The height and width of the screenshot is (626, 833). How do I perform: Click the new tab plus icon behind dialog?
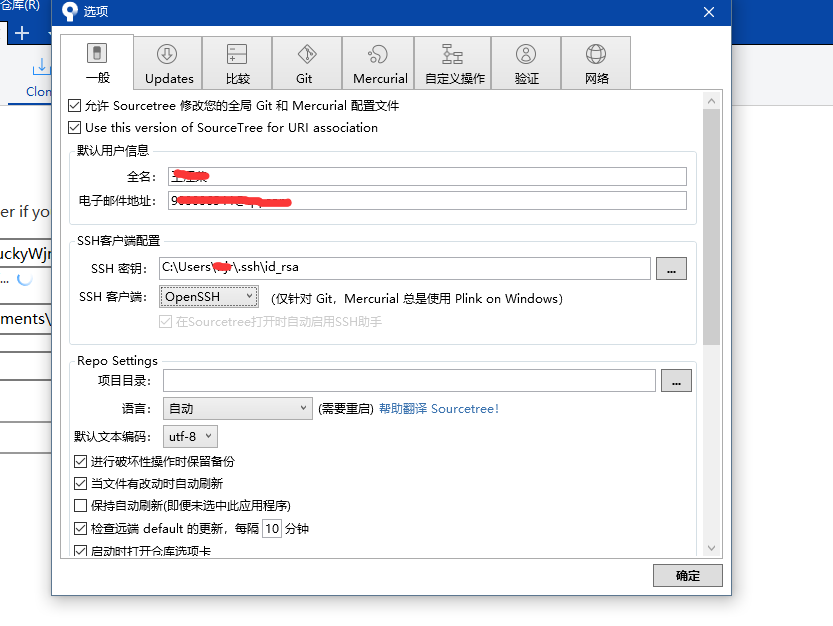tap(22, 33)
